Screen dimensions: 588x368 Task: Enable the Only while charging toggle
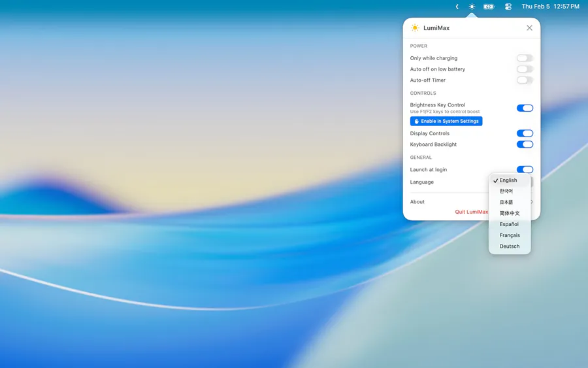pyautogui.click(x=525, y=58)
